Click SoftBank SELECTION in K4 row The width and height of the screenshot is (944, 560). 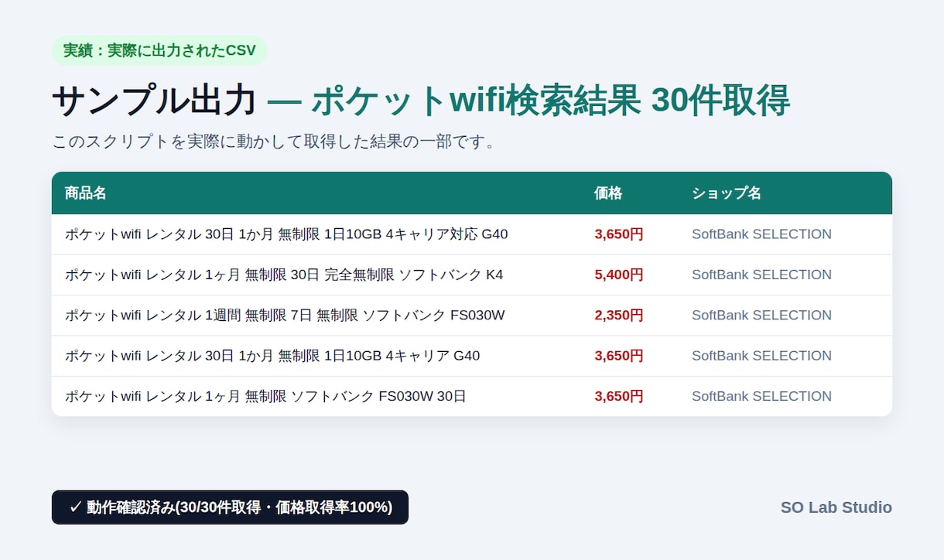(761, 275)
